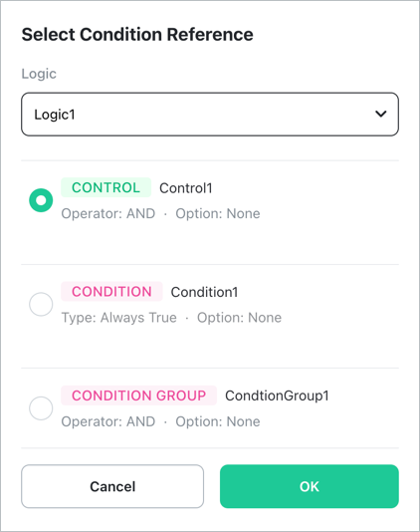Click the CONDITION GROUP tag badge

138,396
